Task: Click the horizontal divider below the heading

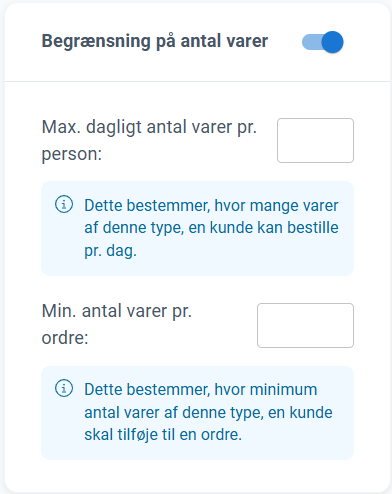Action: [198, 81]
